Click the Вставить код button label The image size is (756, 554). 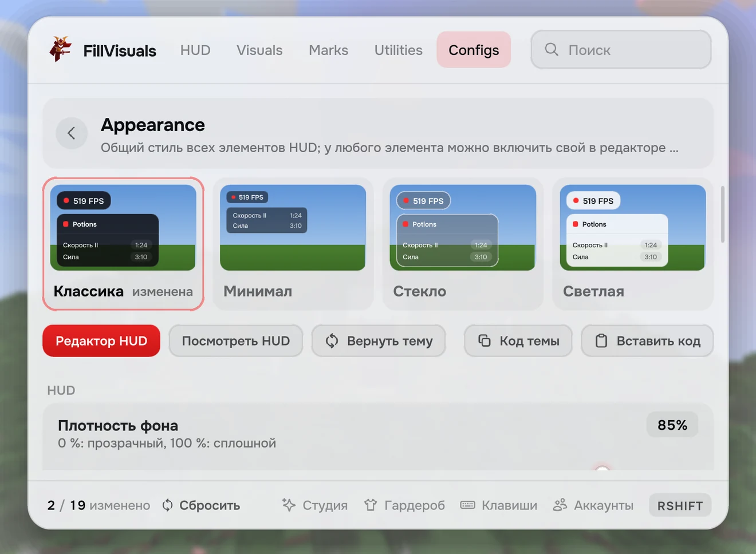click(x=659, y=341)
